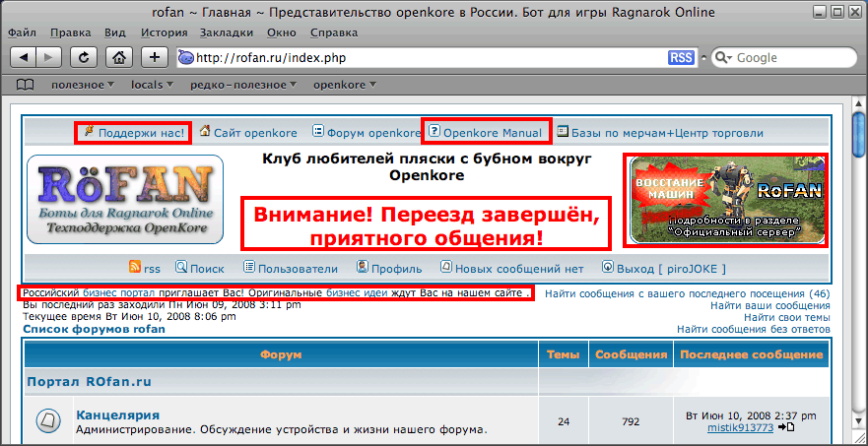Click the messages count 792
This screenshot has height=446, width=868.
[x=632, y=421]
